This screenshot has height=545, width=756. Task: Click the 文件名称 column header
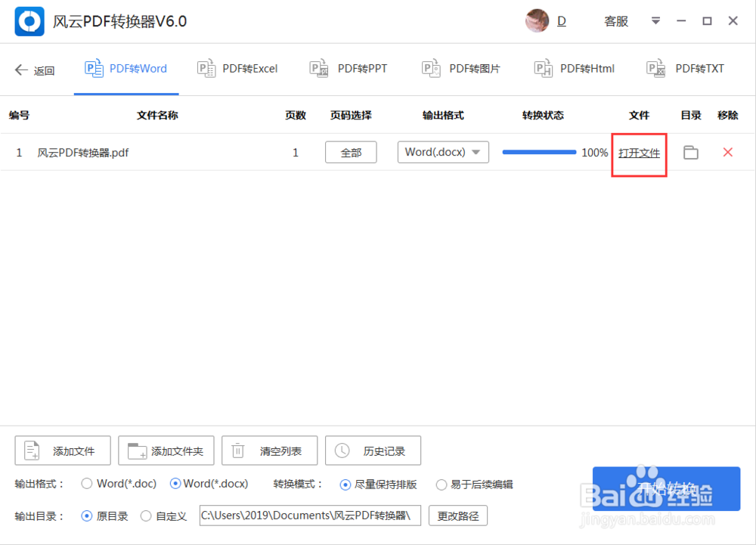[x=158, y=115]
